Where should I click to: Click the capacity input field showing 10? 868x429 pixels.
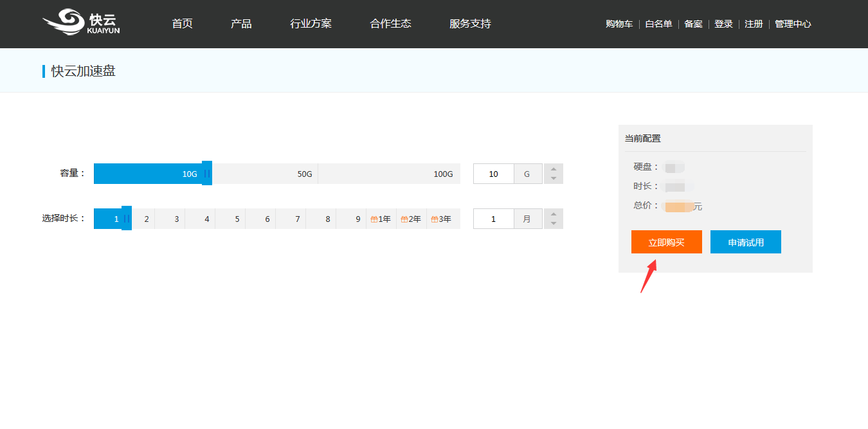coord(494,174)
